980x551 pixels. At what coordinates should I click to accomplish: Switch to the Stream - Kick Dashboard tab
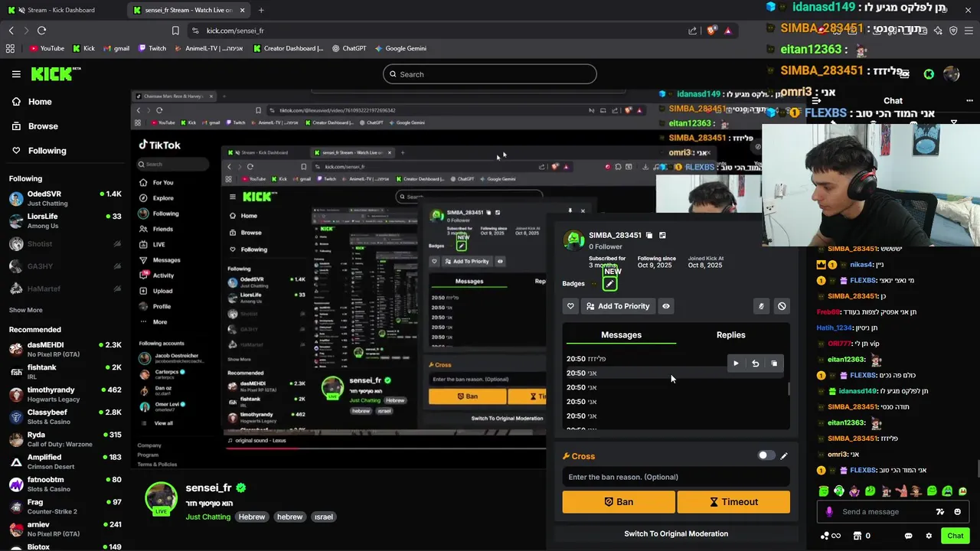tap(63, 10)
